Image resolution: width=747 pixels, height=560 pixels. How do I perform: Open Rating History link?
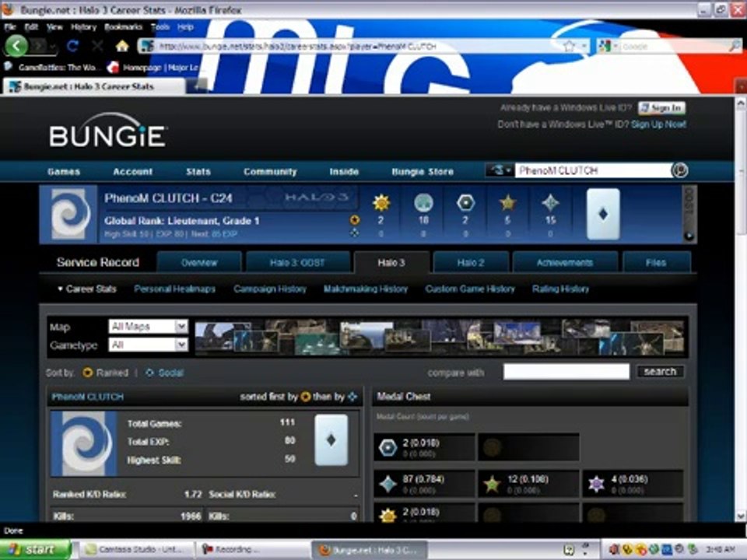pyautogui.click(x=560, y=289)
